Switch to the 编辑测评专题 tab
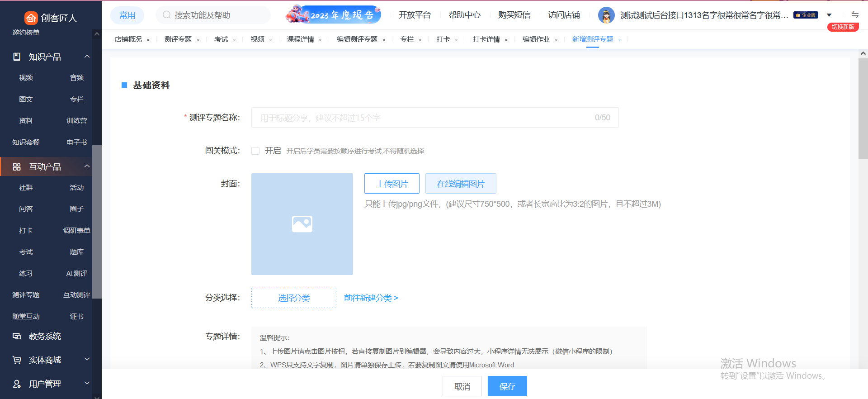This screenshot has width=868, height=399. click(x=357, y=39)
